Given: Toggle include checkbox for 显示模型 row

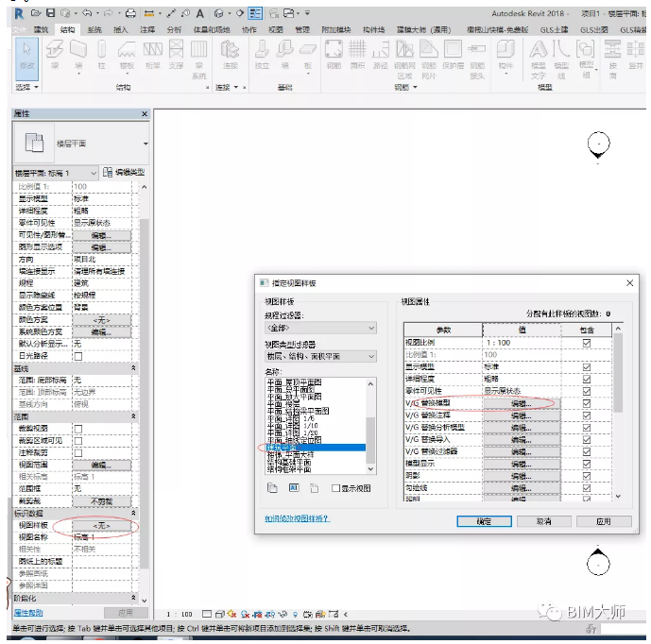Looking at the screenshot, I should (x=586, y=367).
